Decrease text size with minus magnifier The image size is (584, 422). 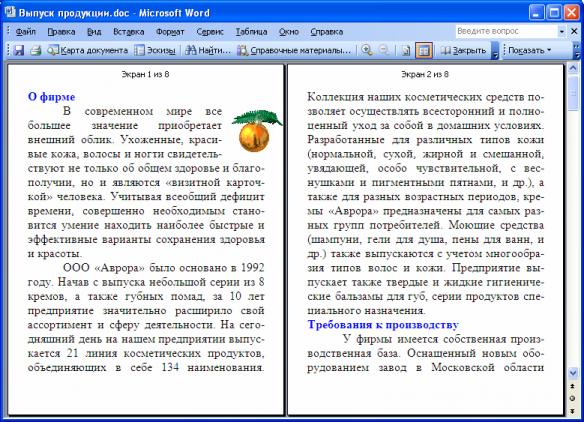click(x=383, y=50)
